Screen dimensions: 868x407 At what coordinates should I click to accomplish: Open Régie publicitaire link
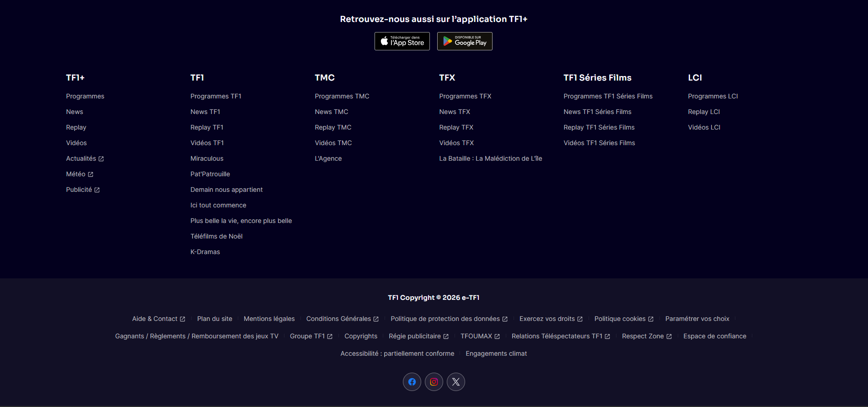coord(419,336)
